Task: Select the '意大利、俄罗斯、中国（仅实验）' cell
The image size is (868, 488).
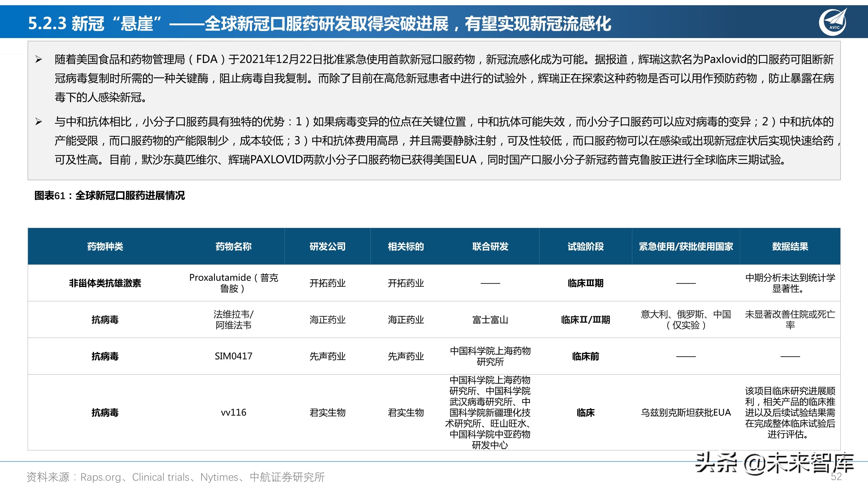Action: pos(686,319)
